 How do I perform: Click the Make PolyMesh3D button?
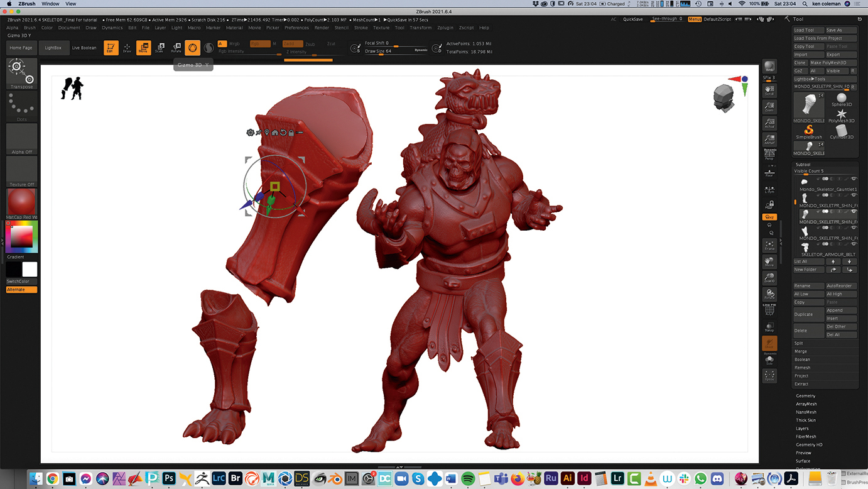(833, 63)
